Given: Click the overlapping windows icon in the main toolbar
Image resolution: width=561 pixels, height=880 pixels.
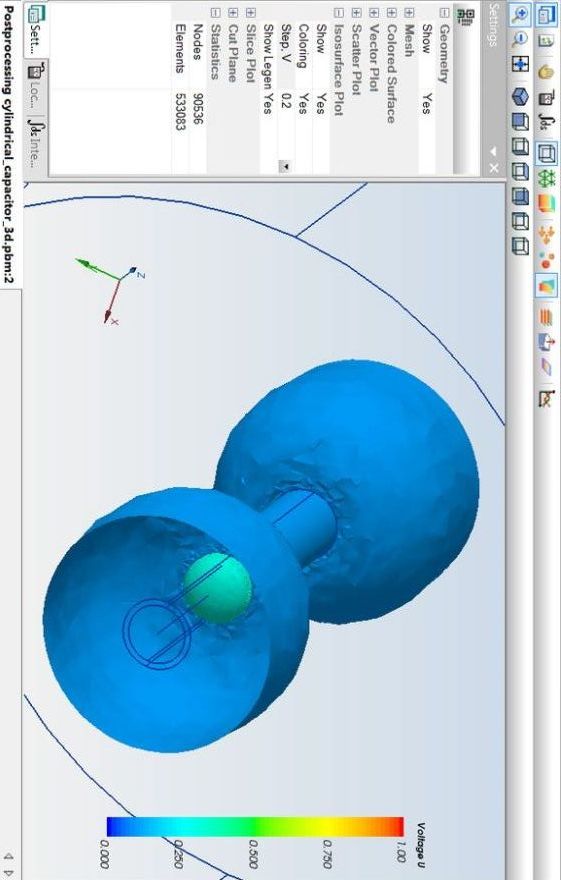Looking at the screenshot, I should point(546,15).
